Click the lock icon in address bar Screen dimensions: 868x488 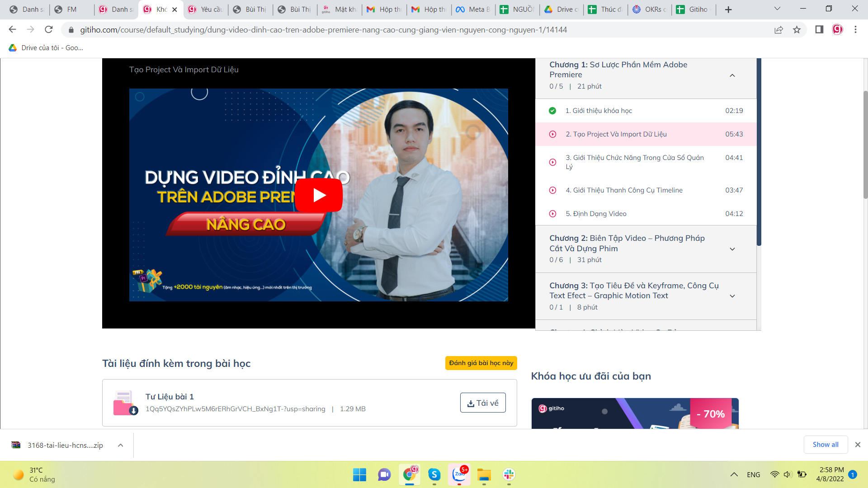71,30
